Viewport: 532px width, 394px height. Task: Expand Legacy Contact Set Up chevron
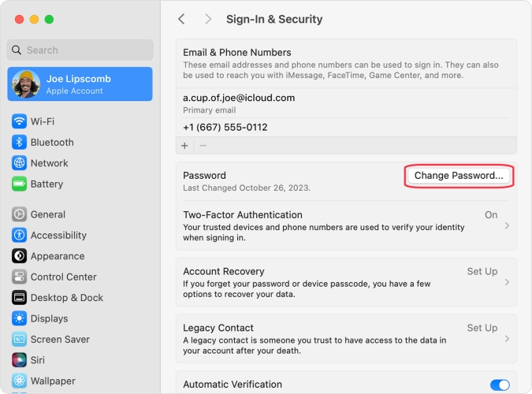(507, 339)
